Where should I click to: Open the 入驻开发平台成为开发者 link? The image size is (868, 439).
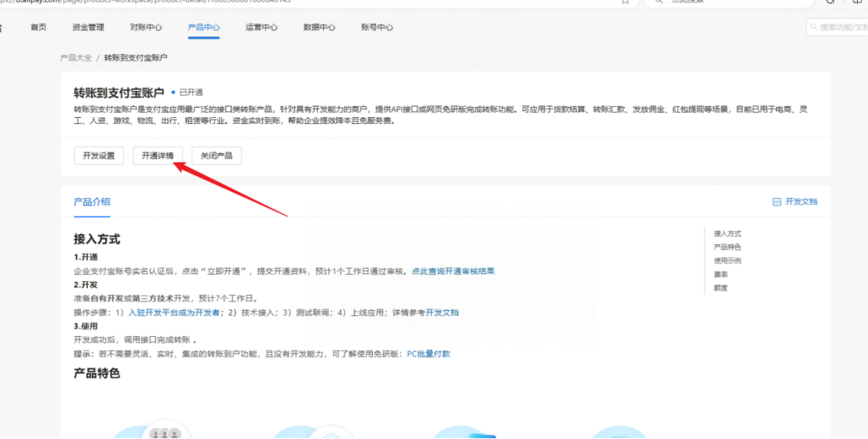[x=174, y=313]
